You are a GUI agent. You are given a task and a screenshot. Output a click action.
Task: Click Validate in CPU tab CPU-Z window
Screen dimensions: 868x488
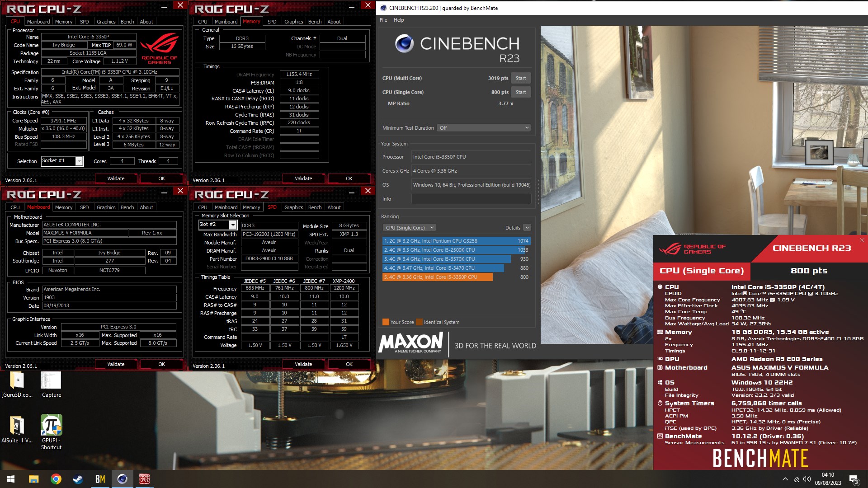coord(116,178)
